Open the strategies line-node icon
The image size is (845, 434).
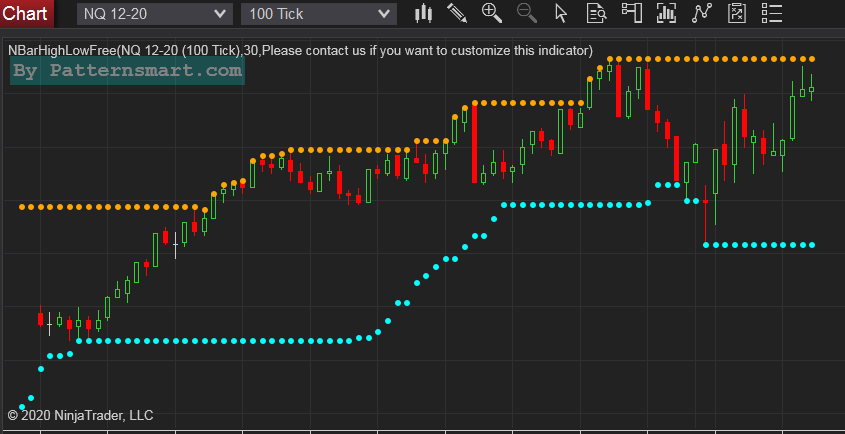[x=702, y=13]
